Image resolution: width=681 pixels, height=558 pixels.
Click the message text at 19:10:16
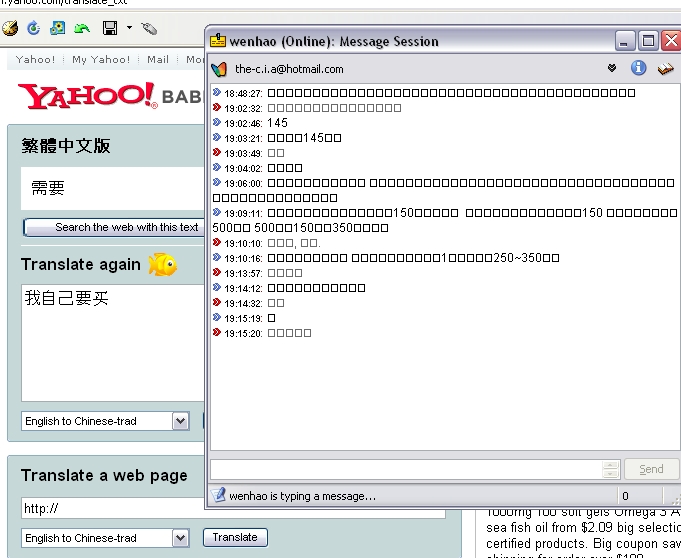point(413,258)
